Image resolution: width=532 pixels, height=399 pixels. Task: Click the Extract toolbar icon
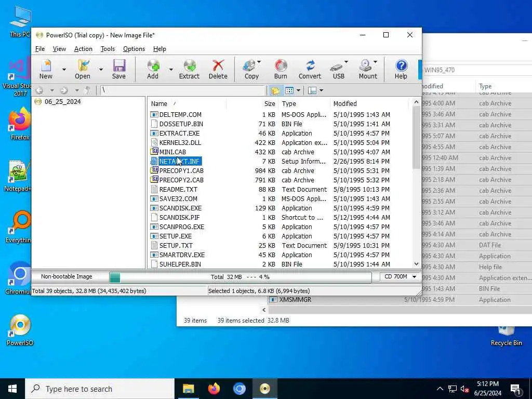point(189,69)
